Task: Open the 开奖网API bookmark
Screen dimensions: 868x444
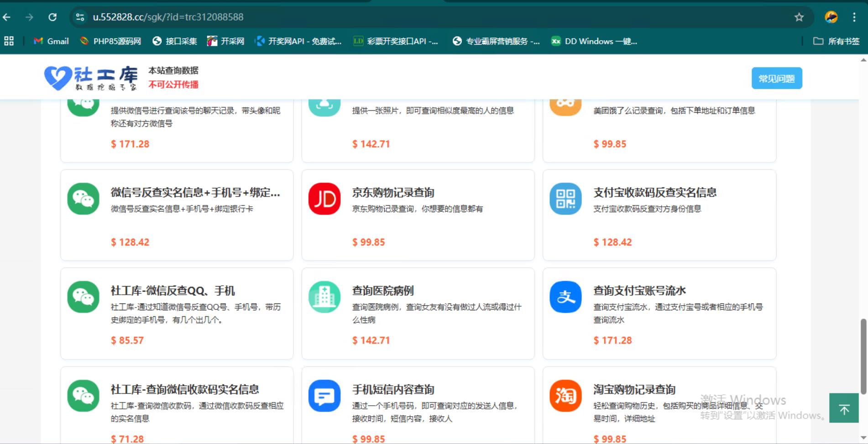Action: click(x=298, y=41)
